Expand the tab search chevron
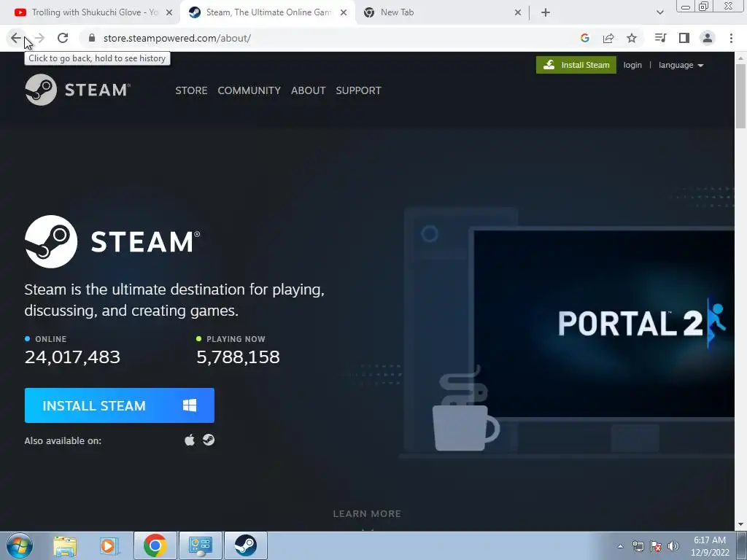Image resolution: width=747 pixels, height=560 pixels. [x=659, y=12]
